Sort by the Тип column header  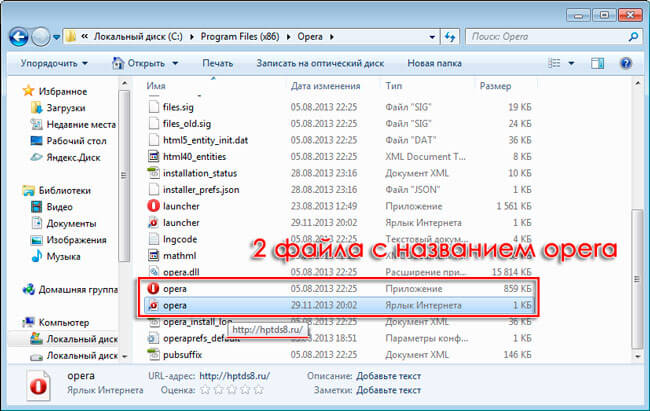(393, 86)
